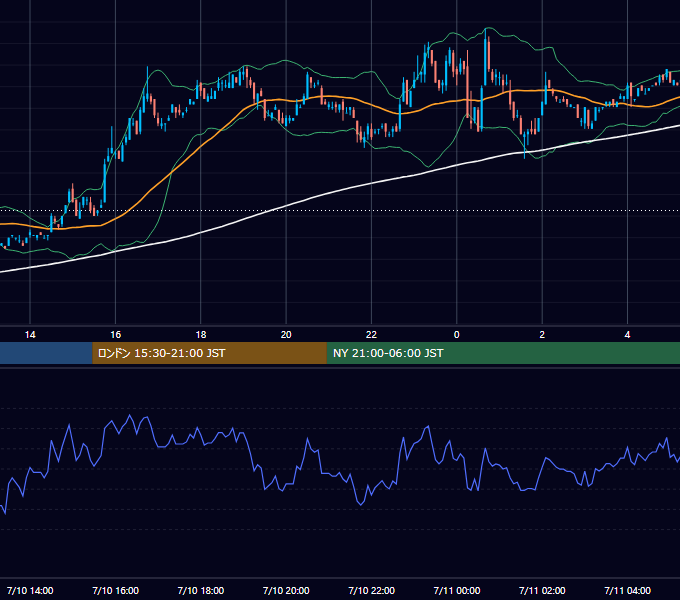Image resolution: width=680 pixels, height=600 pixels.
Task: Click the NY session bar 21:00-06:00 JST
Action: coord(503,353)
